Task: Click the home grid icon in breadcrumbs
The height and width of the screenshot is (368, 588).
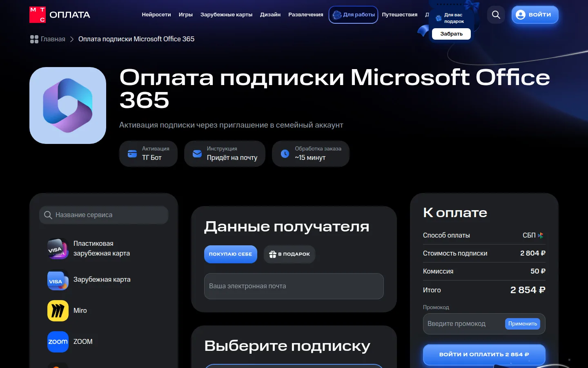Action: coord(34,39)
